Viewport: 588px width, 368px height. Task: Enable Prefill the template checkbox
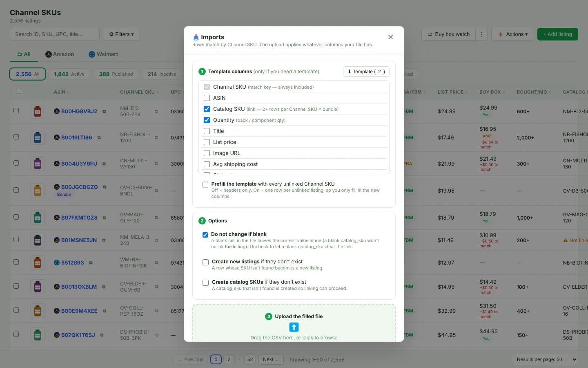click(x=205, y=185)
